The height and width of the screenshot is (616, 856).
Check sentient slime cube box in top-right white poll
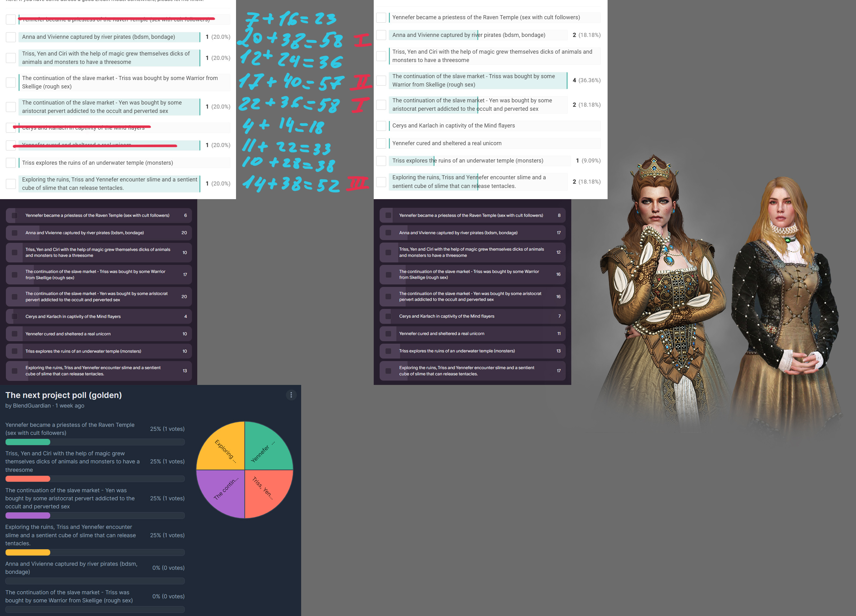pos(381,181)
